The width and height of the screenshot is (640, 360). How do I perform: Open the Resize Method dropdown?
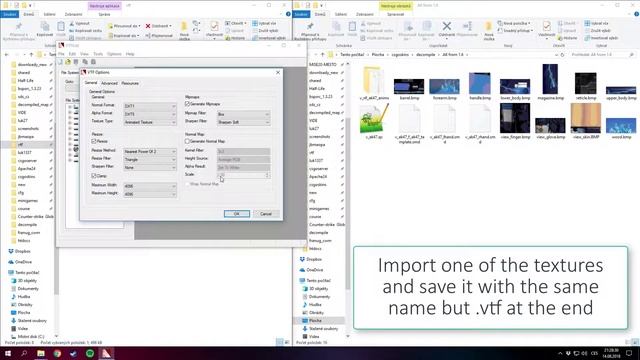tap(150, 151)
